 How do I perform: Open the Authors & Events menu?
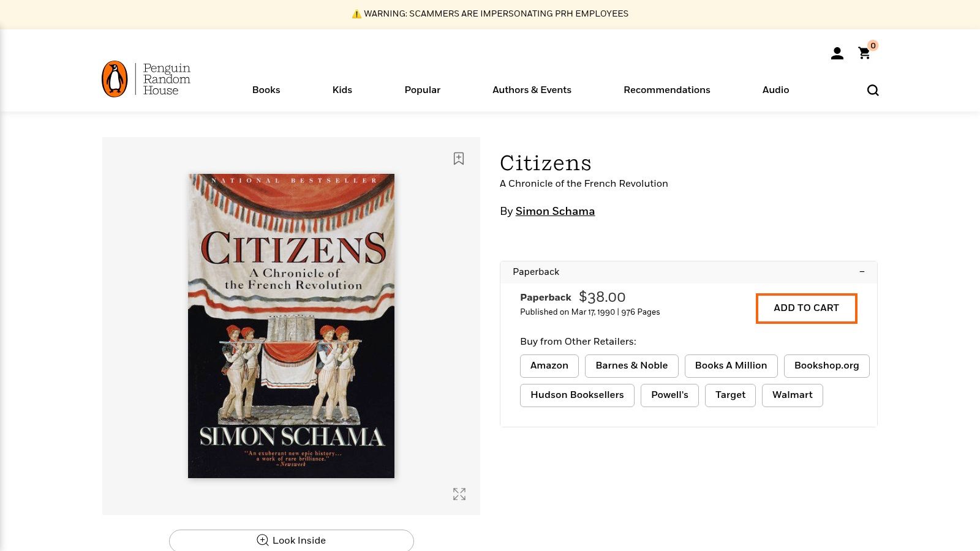tap(532, 90)
